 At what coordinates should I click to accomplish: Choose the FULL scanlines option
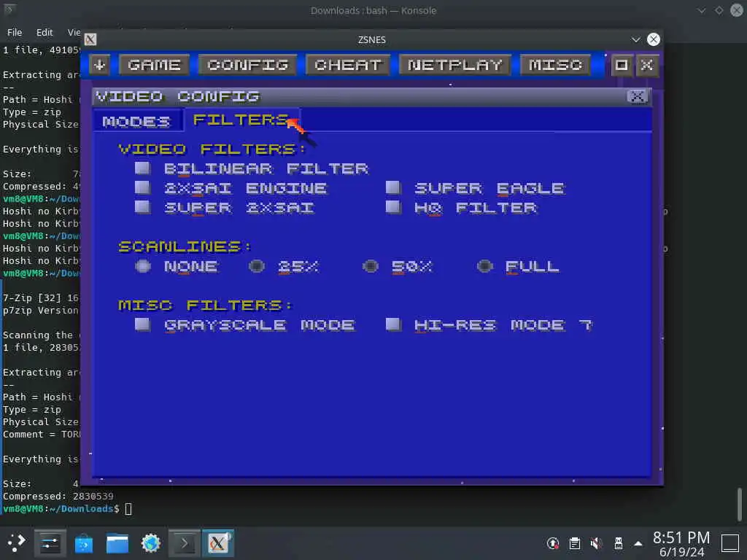pos(484,266)
